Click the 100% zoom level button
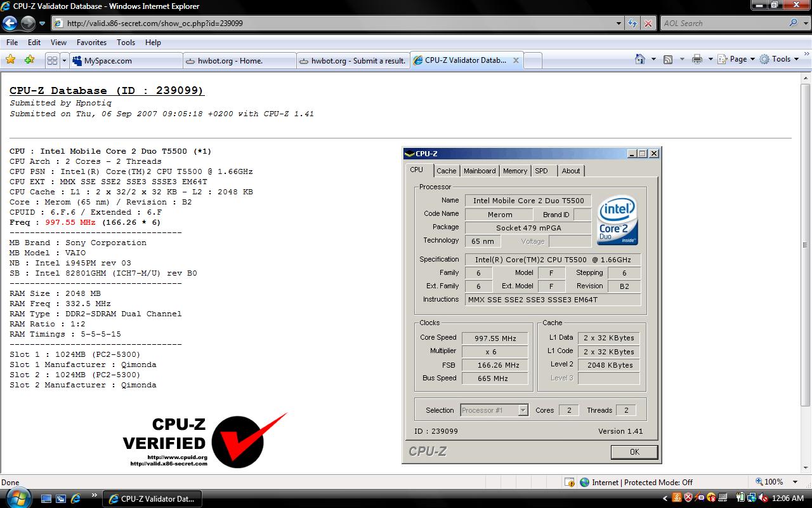The image size is (812, 508). (x=769, y=482)
